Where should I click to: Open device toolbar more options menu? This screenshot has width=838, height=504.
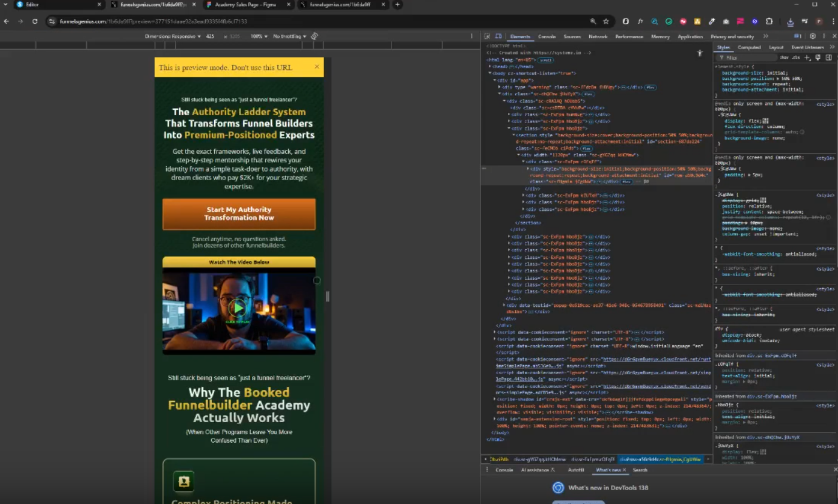(471, 36)
